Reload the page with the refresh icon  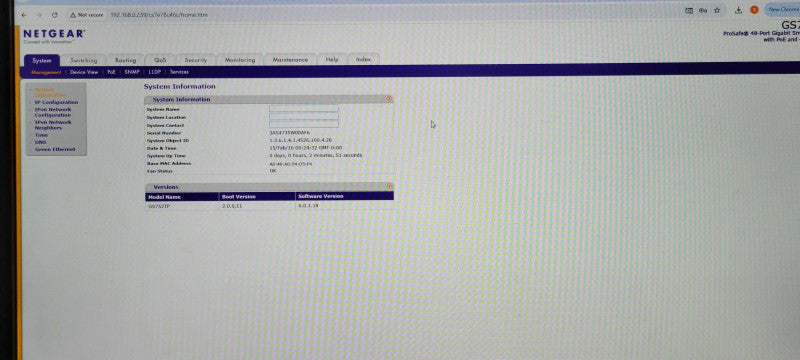coord(55,15)
